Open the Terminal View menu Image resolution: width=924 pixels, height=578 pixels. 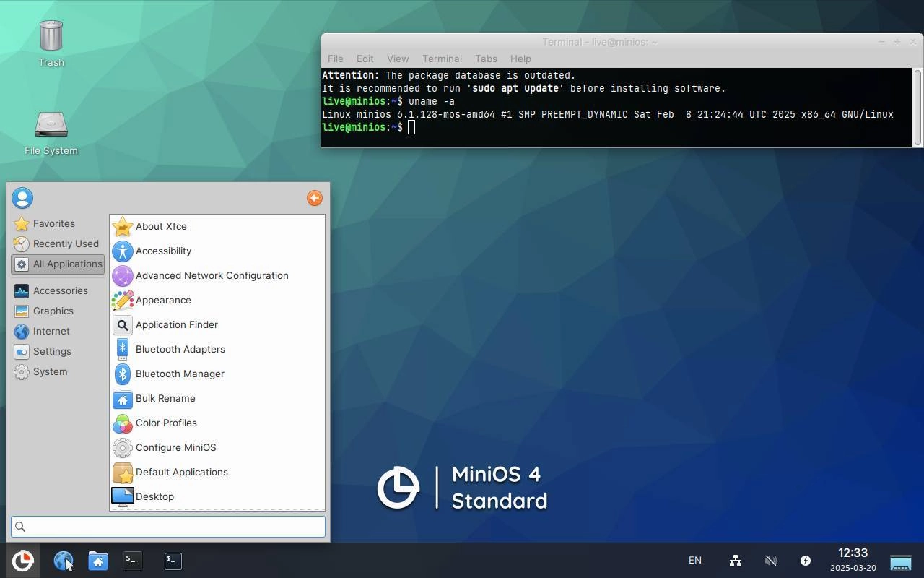[398, 59]
